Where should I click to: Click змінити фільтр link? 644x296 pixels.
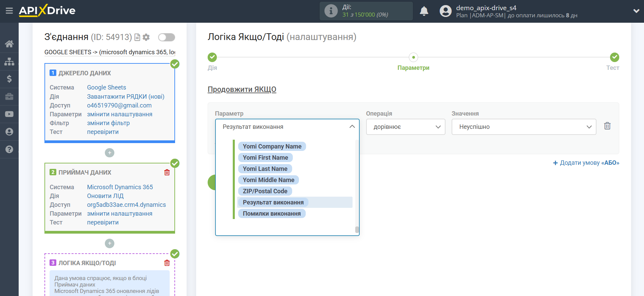click(x=108, y=123)
